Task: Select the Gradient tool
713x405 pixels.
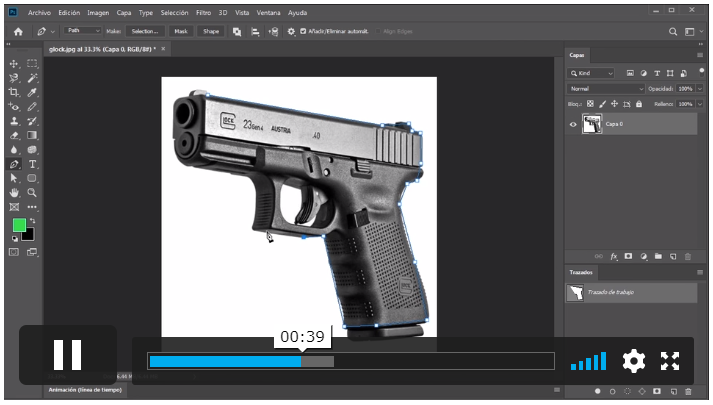Action: (32, 135)
